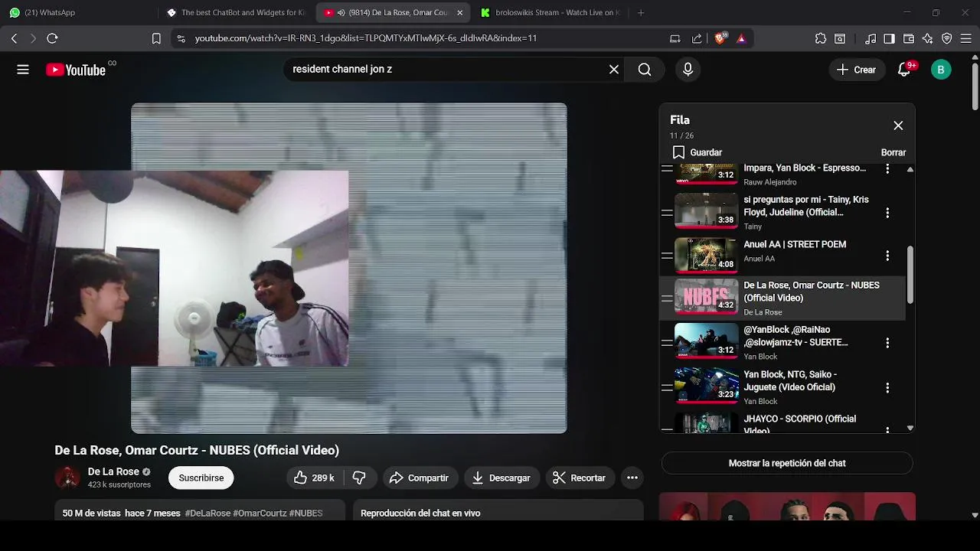Image resolution: width=980 pixels, height=551 pixels.
Task: Switch to broloswikis Stream Kick tab
Action: point(551,12)
